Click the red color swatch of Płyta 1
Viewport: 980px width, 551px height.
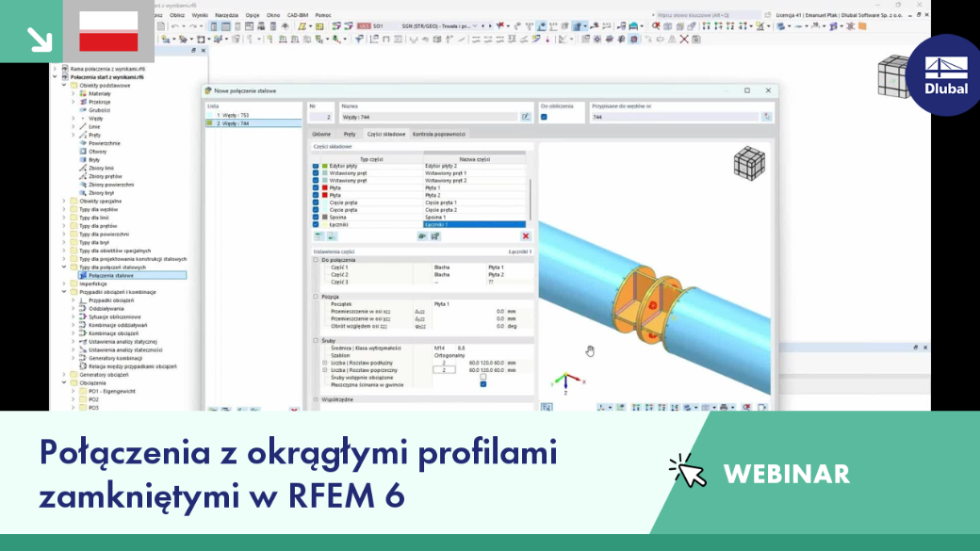pos(325,187)
